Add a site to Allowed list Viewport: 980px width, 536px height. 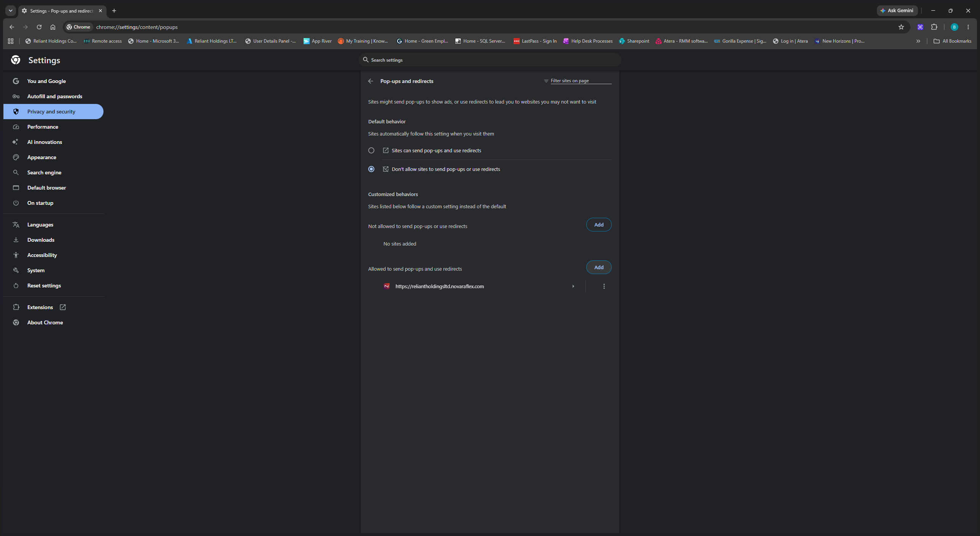point(599,267)
